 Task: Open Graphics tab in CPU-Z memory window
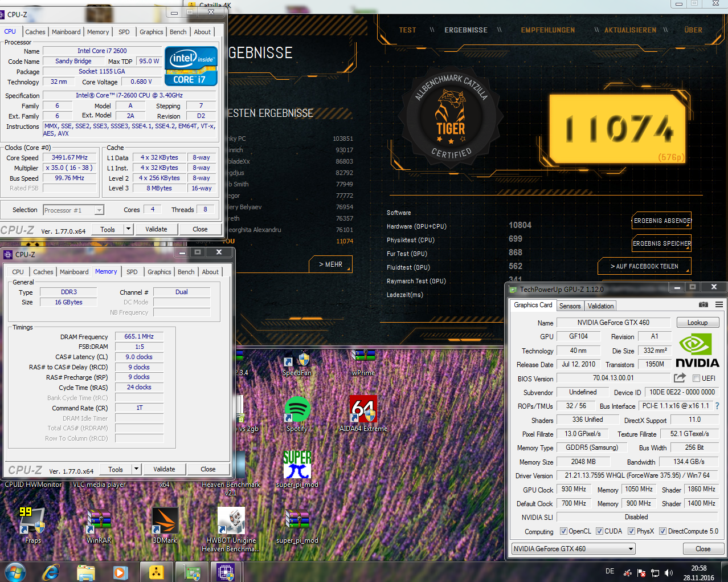click(159, 272)
